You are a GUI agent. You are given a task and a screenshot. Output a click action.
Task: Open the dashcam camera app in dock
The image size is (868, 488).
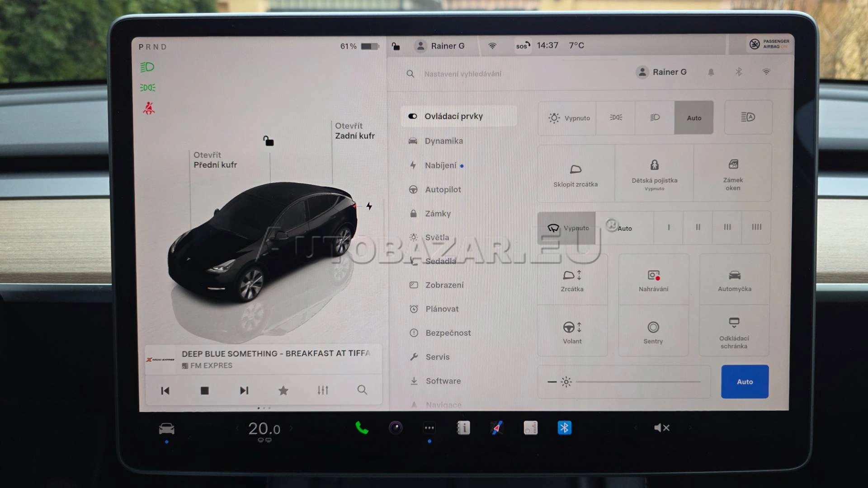396,428
